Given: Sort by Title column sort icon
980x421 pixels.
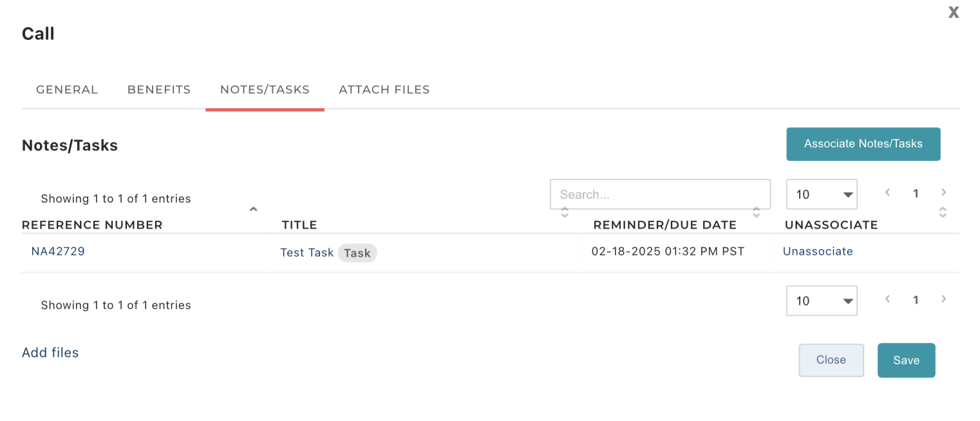Looking at the screenshot, I should coord(565,212).
